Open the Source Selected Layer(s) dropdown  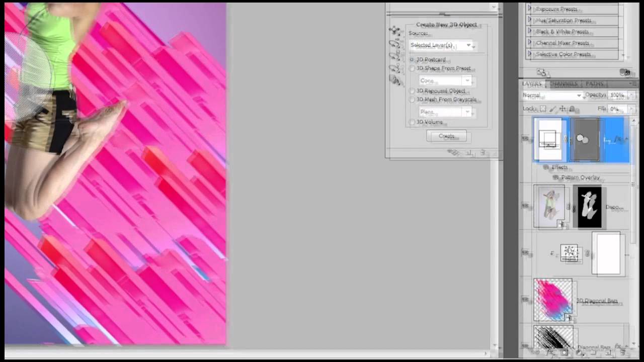coord(441,45)
